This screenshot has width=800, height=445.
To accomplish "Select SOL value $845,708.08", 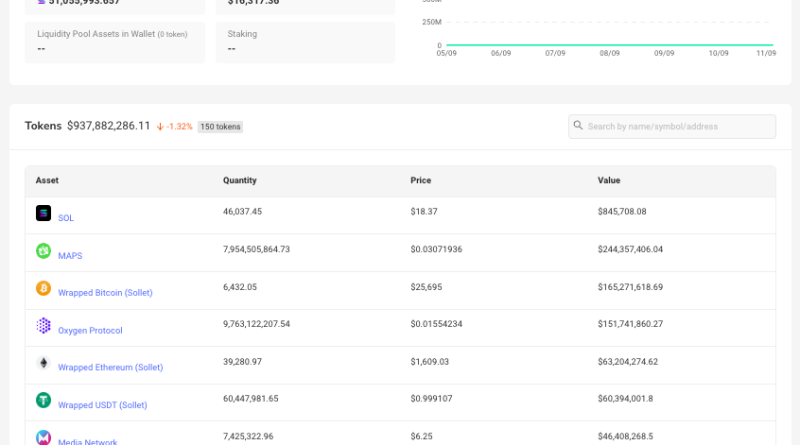I will [x=622, y=211].
